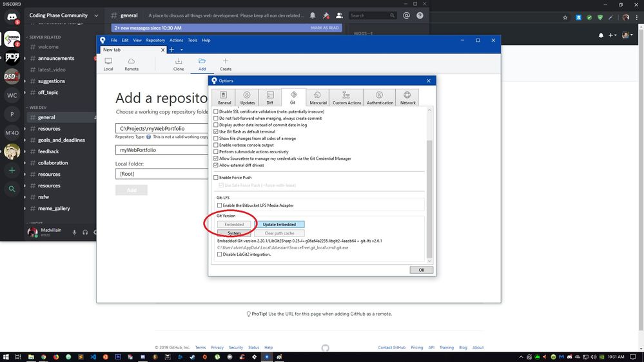Mute the microphone in Discord user panel
Image resolution: width=644 pixels, height=362 pixels.
point(74,233)
